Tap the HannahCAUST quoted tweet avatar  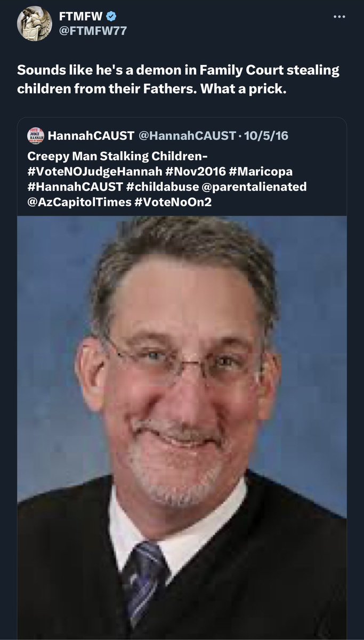click(x=35, y=135)
